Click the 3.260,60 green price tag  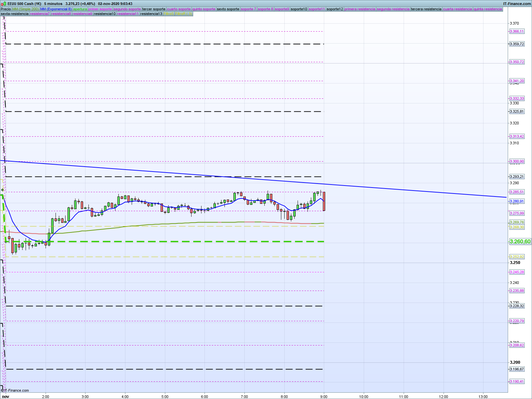[520, 241]
